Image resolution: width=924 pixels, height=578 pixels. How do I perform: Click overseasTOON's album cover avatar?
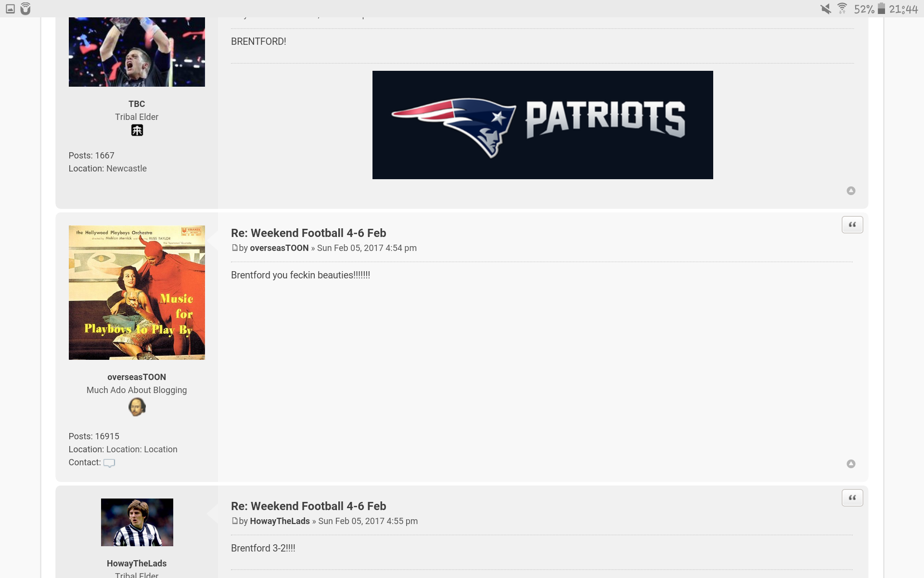click(137, 292)
